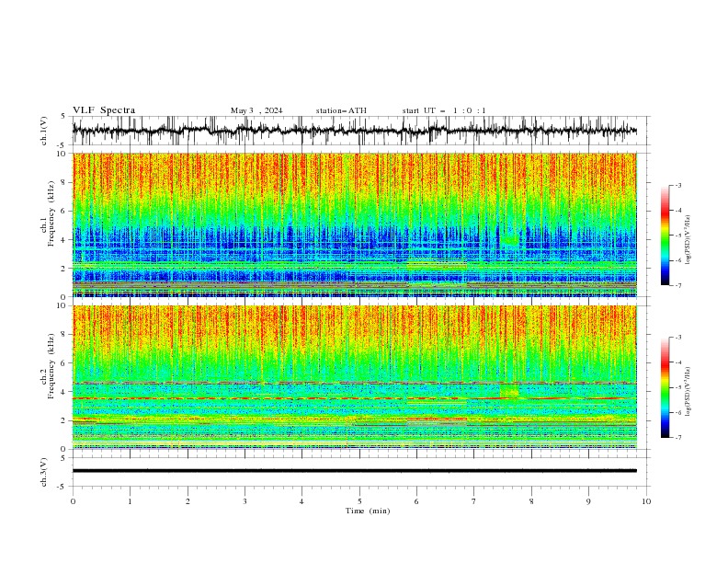
Task: Click the '9' tick on the time axis
Action: point(588,501)
